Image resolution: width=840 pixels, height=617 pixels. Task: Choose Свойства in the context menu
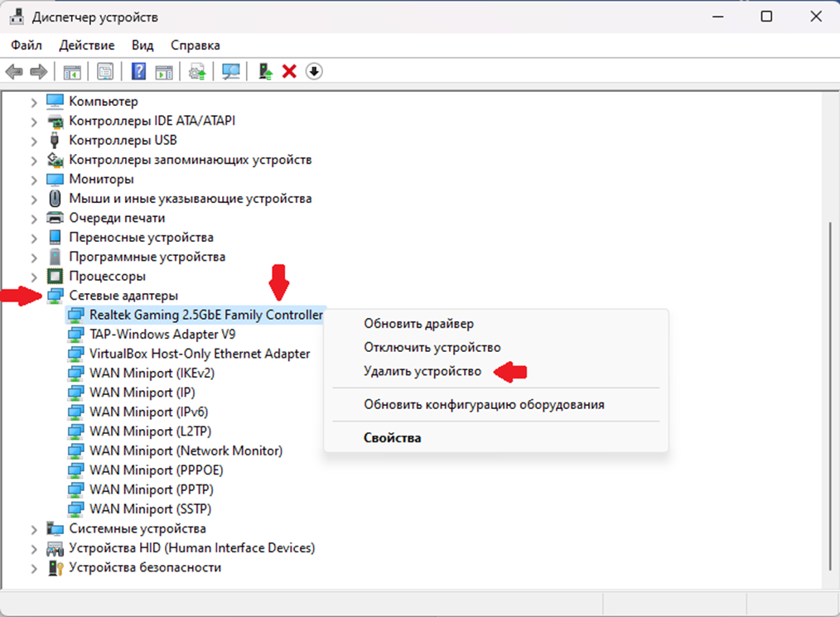(392, 437)
